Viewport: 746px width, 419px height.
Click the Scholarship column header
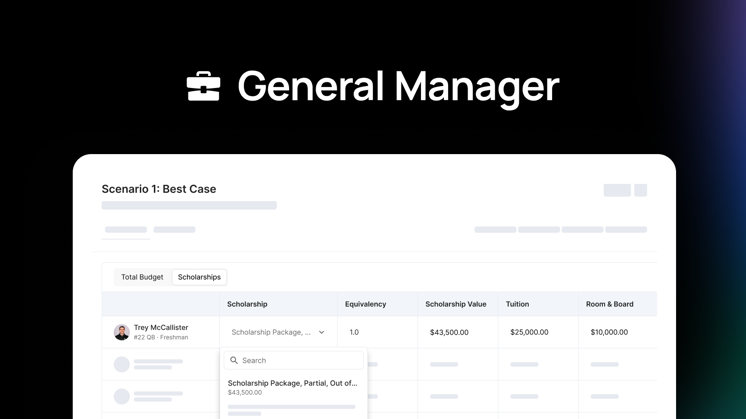247,304
